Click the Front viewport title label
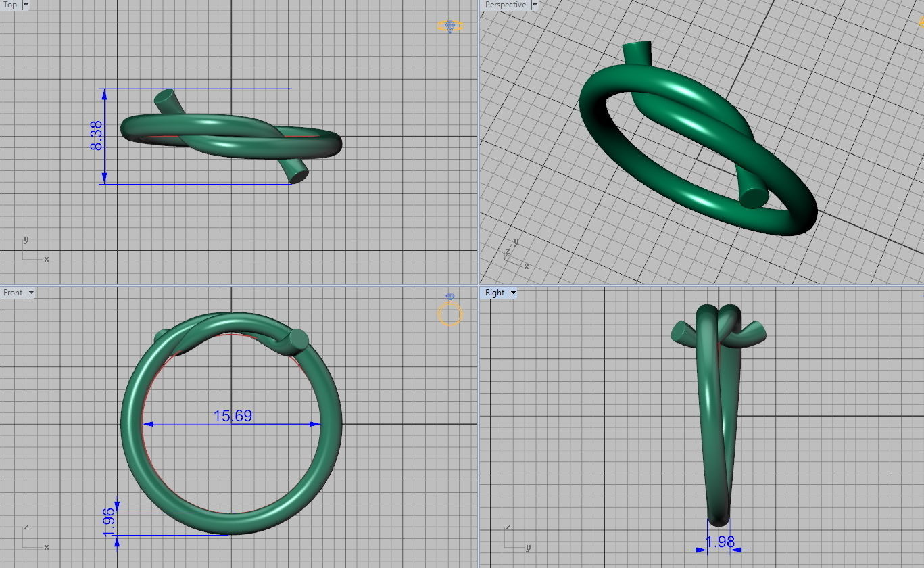Screen dimensions: 924x568 point(13,293)
